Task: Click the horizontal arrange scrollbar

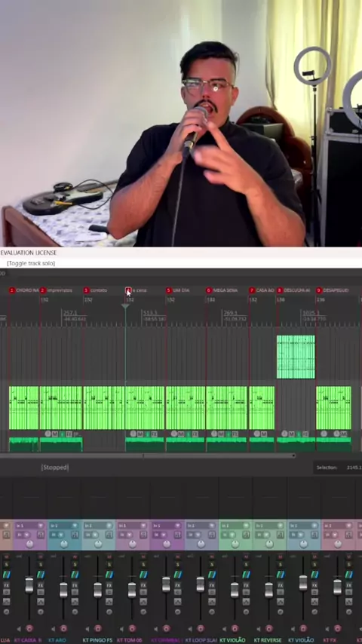Action: (x=148, y=455)
